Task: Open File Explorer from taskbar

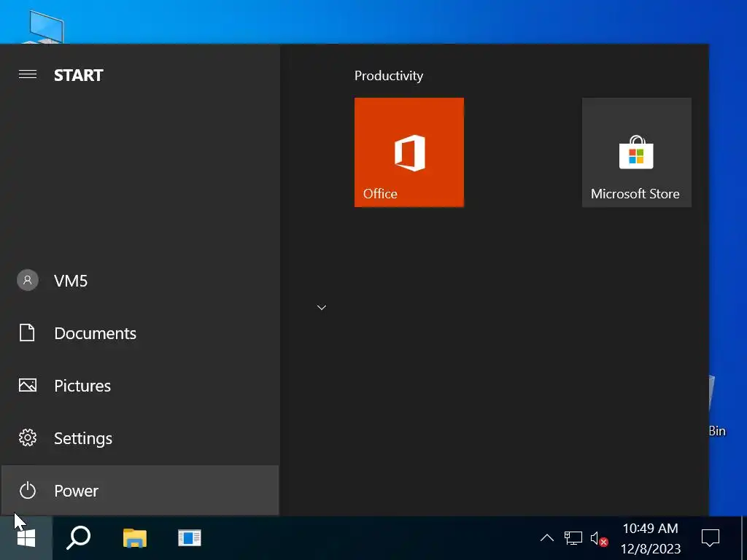Action: 135,538
